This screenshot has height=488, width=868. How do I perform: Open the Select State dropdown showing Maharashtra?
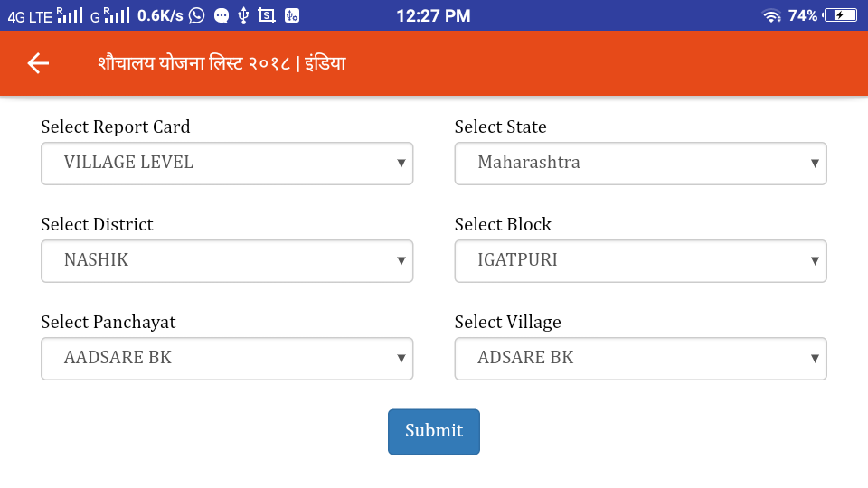pos(640,164)
